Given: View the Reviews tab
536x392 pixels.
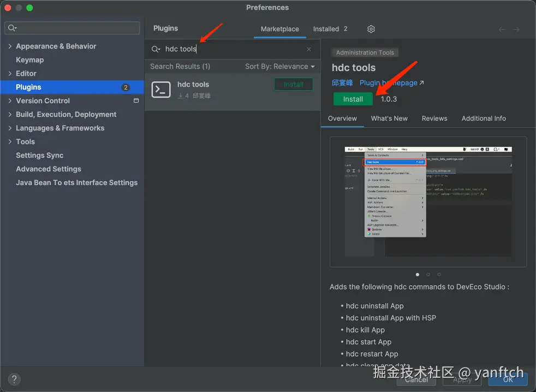Looking at the screenshot, I should [x=434, y=118].
